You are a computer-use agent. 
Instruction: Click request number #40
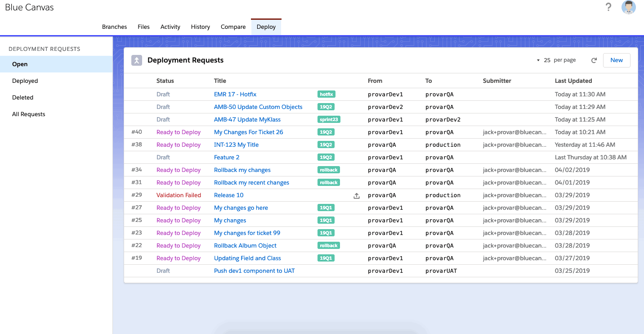137,132
